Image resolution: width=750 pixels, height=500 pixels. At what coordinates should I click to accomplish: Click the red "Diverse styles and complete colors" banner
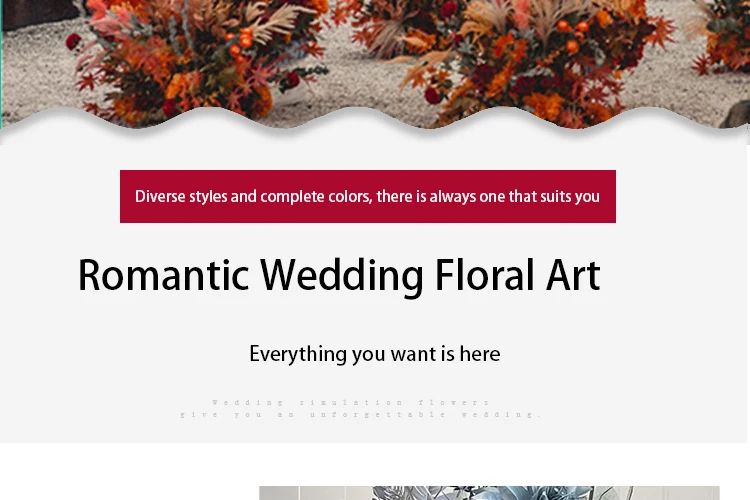367,196
